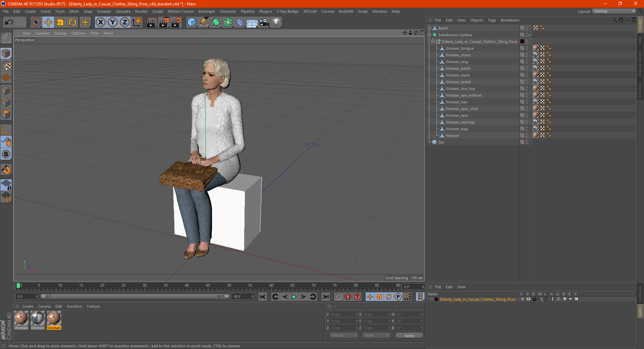
Task: Click the Make Editable icon
Action: pyautogui.click(x=6, y=38)
